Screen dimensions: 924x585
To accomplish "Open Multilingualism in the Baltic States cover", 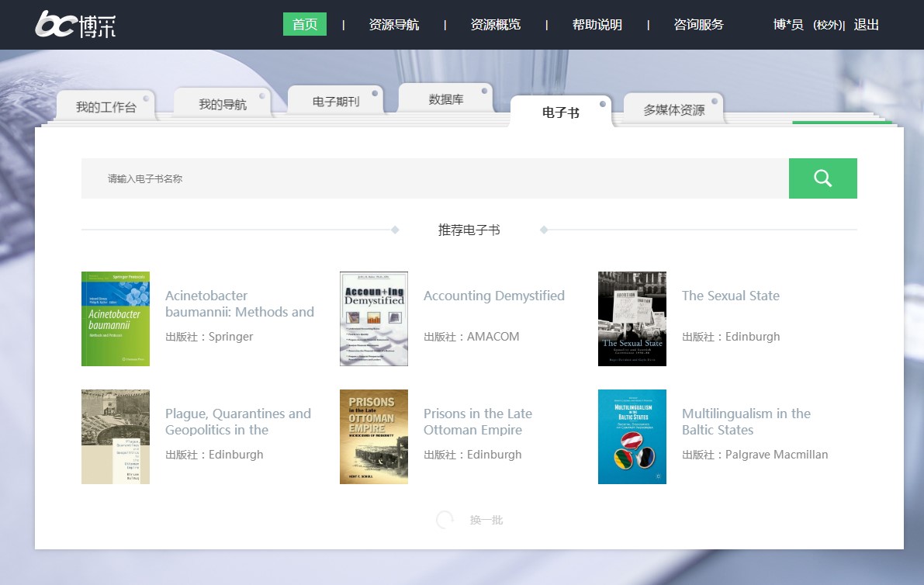I will click(632, 437).
